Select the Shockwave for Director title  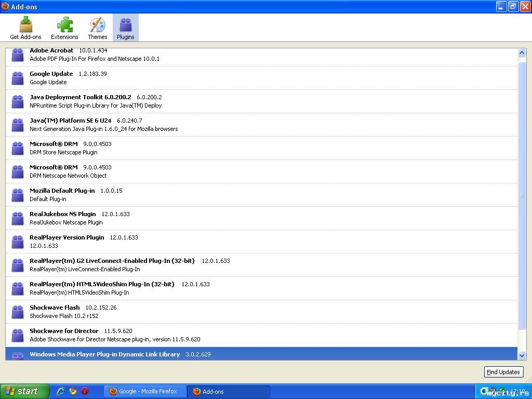(x=64, y=331)
